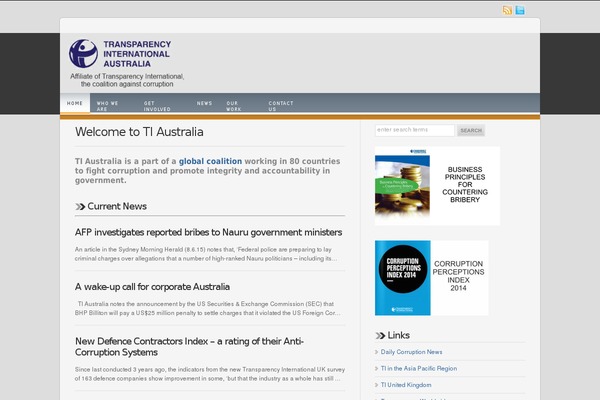Click the Current News heading

coord(117,206)
